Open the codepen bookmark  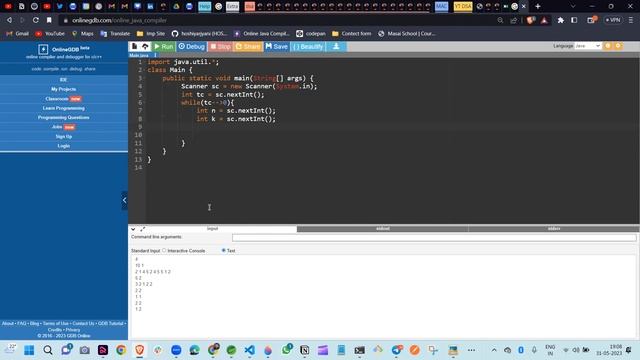click(311, 33)
